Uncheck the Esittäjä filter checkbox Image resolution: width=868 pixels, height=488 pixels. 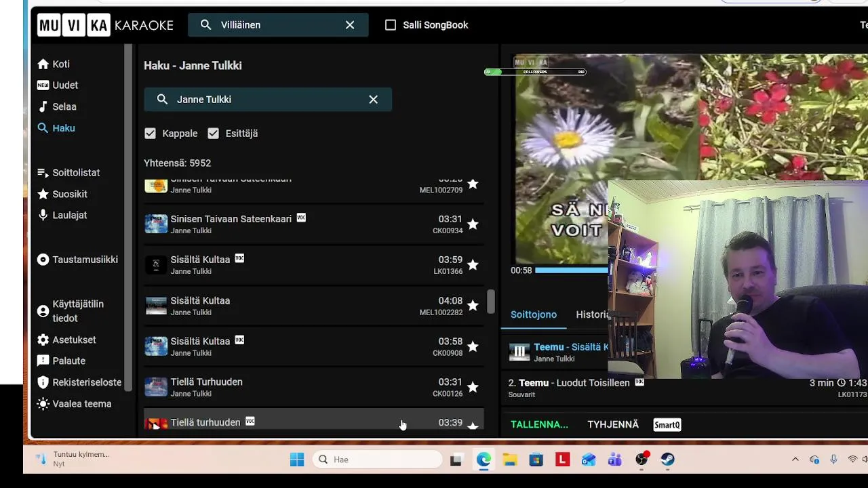tap(214, 134)
